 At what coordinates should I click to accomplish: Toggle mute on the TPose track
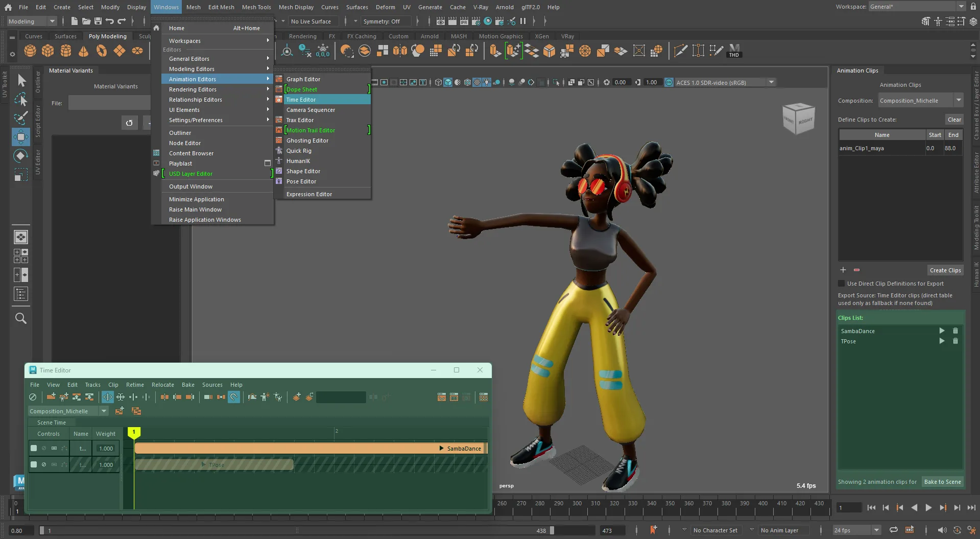click(44, 464)
